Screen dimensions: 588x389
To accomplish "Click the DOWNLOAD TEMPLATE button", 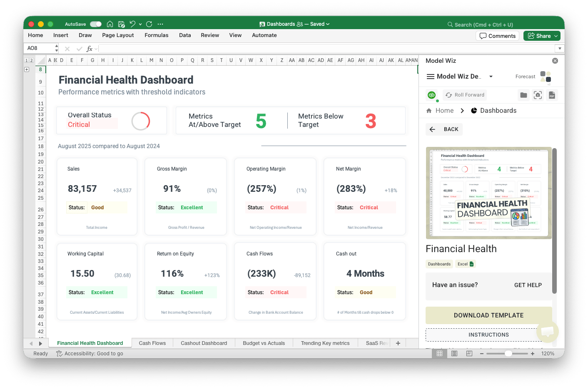I will click(488, 315).
